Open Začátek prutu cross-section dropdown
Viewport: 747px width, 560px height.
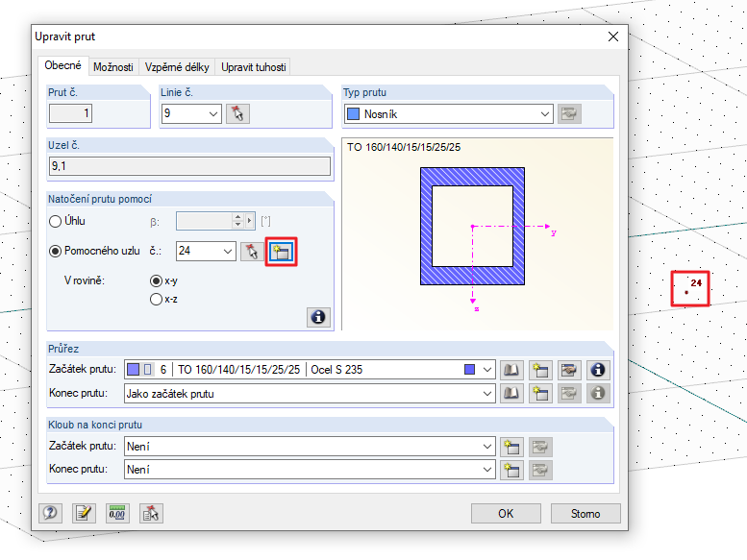point(486,370)
